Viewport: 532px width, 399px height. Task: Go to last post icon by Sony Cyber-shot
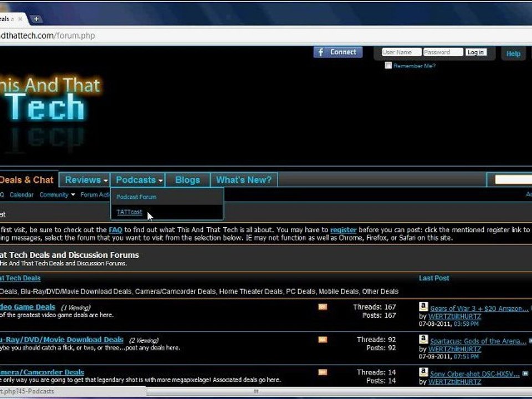point(525,374)
